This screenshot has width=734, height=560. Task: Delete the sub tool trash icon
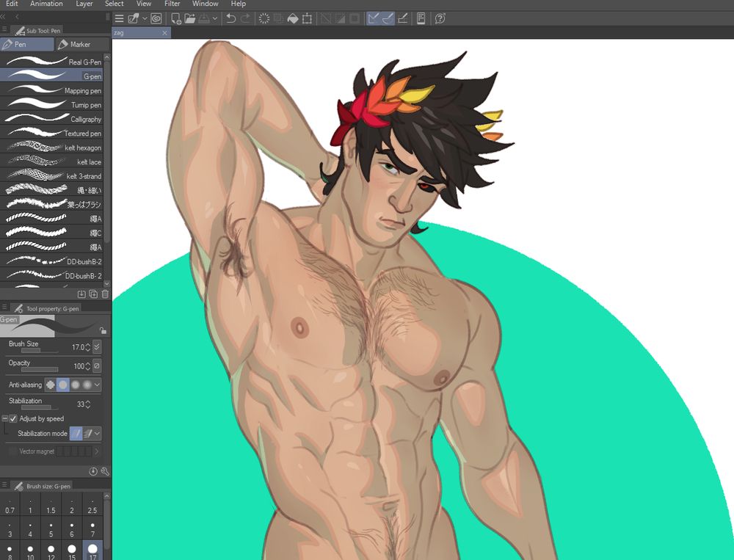coord(105,294)
